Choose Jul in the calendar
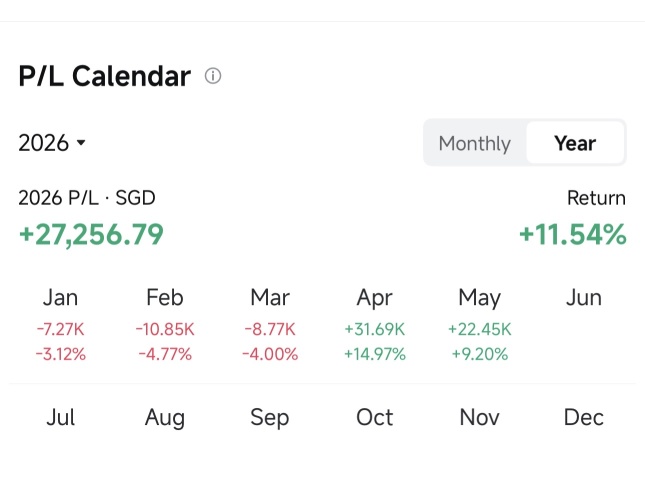The width and height of the screenshot is (645, 499). coord(60,418)
